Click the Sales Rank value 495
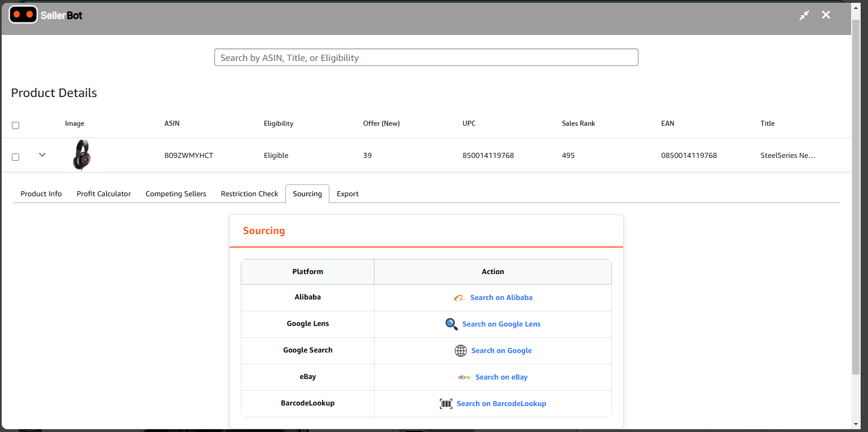This screenshot has width=868, height=432. click(x=568, y=155)
